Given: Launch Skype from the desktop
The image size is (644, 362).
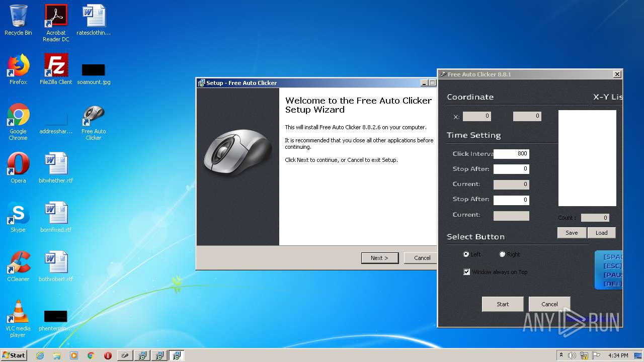Looking at the screenshot, I should [x=18, y=217].
